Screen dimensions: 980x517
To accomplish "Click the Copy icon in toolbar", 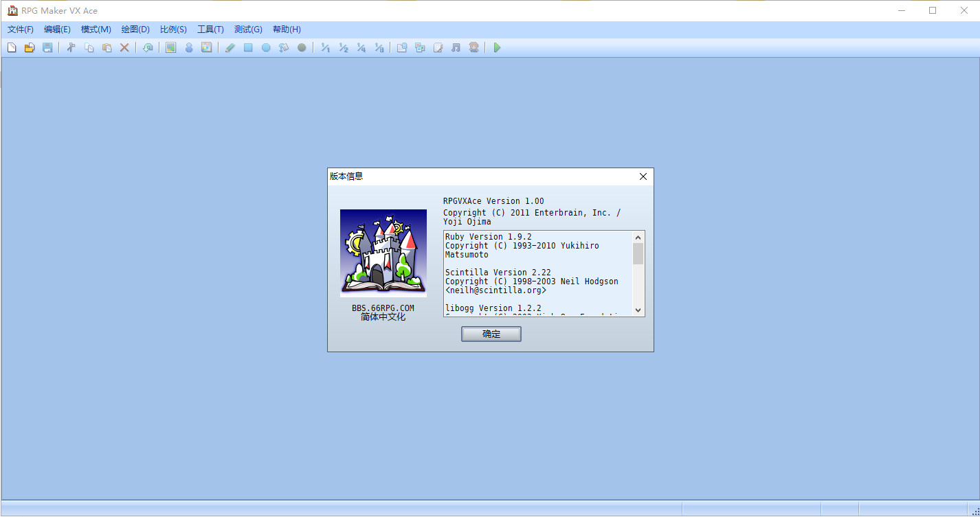I will (x=89, y=47).
